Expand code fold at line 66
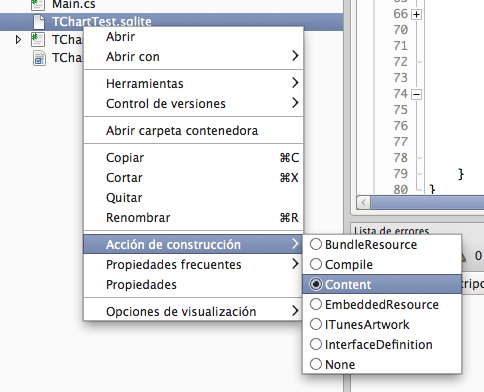The height and width of the screenshot is (392, 484). [416, 15]
